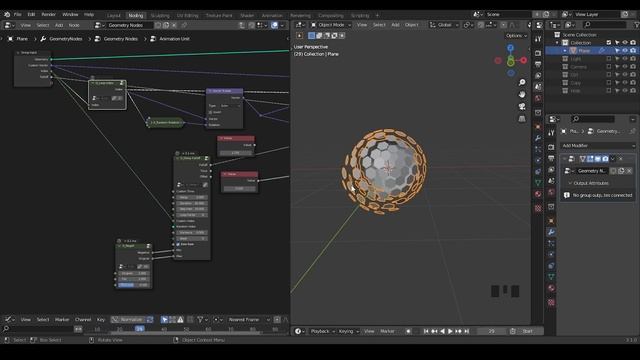Click the Scene name field
640x360 pixels.
pyautogui.click(x=508, y=15)
